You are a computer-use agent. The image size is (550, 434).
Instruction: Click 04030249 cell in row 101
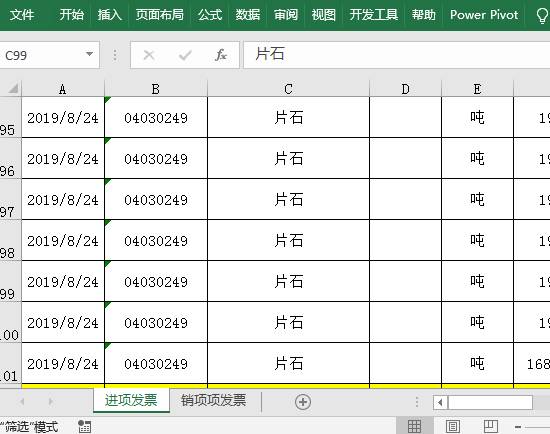(156, 363)
